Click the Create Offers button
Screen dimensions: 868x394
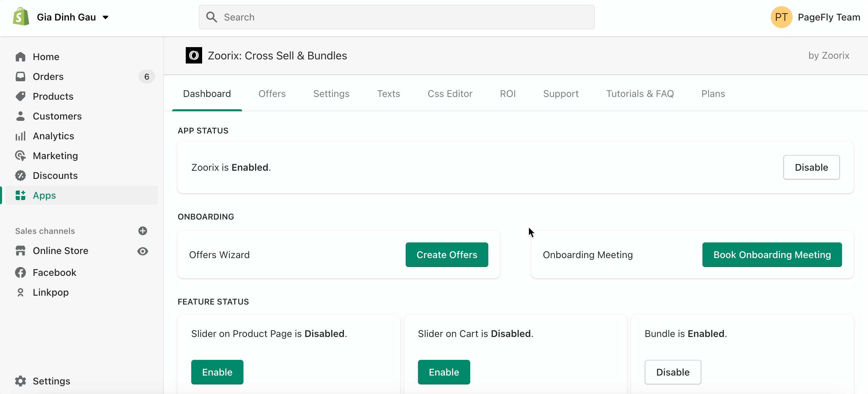tap(447, 255)
